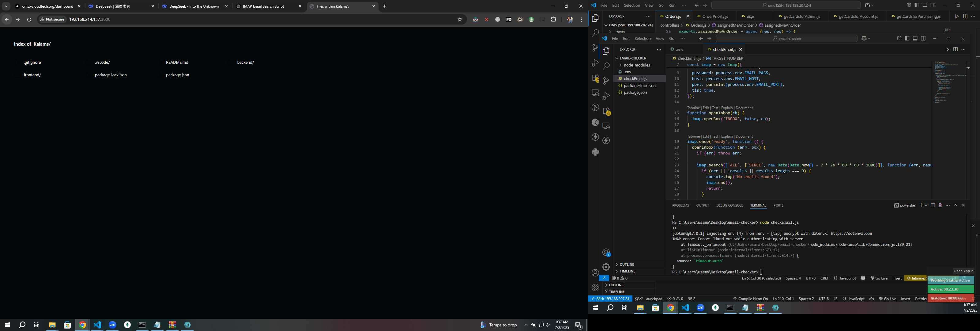The height and width of the screenshot is (331, 980).
Task: Open the package-lock.json link in Chrome
Action: point(111,75)
